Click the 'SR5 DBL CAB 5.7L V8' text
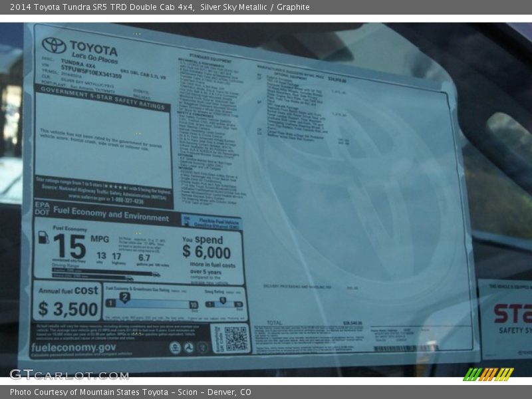 pyautogui.click(x=143, y=74)
